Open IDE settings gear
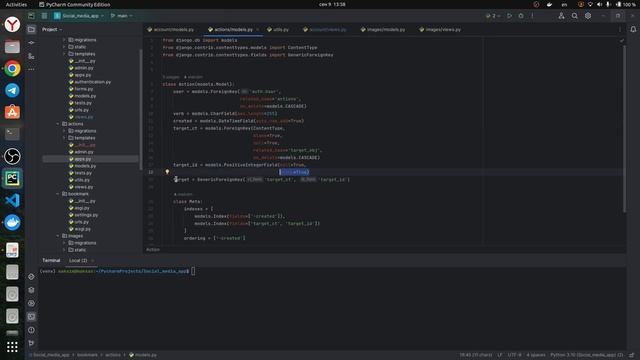 tap(588, 16)
